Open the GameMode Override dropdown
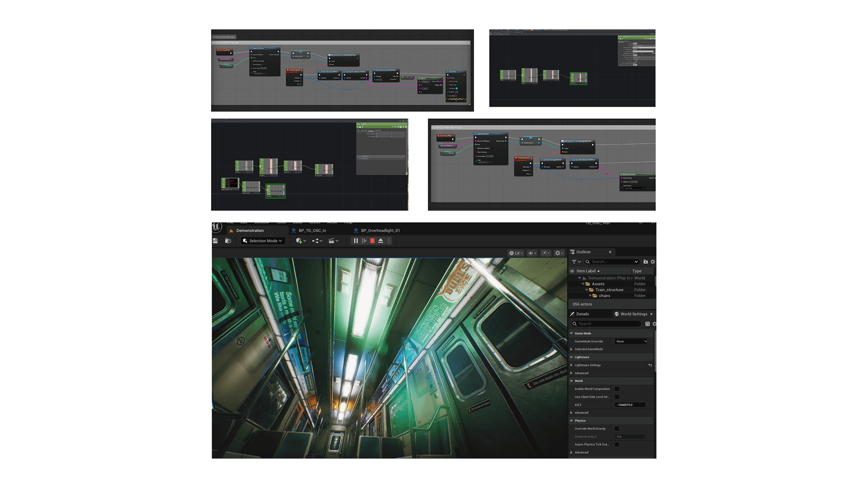This screenshot has height=488, width=868. (631, 342)
